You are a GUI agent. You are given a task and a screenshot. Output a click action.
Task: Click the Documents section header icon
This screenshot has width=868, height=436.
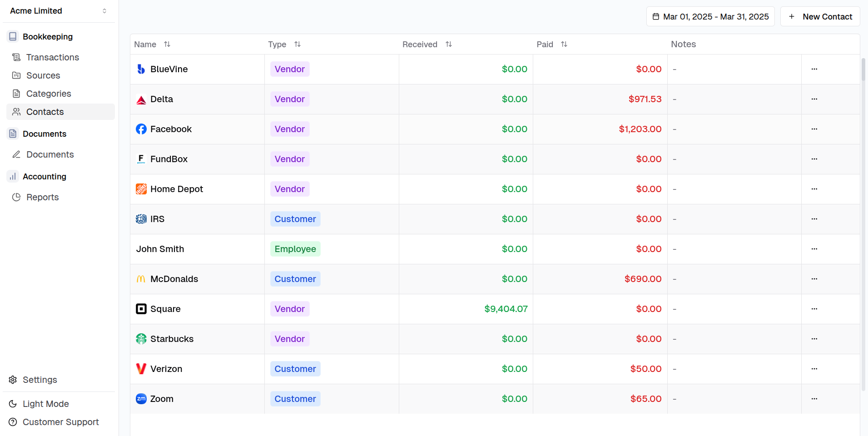pyautogui.click(x=13, y=134)
